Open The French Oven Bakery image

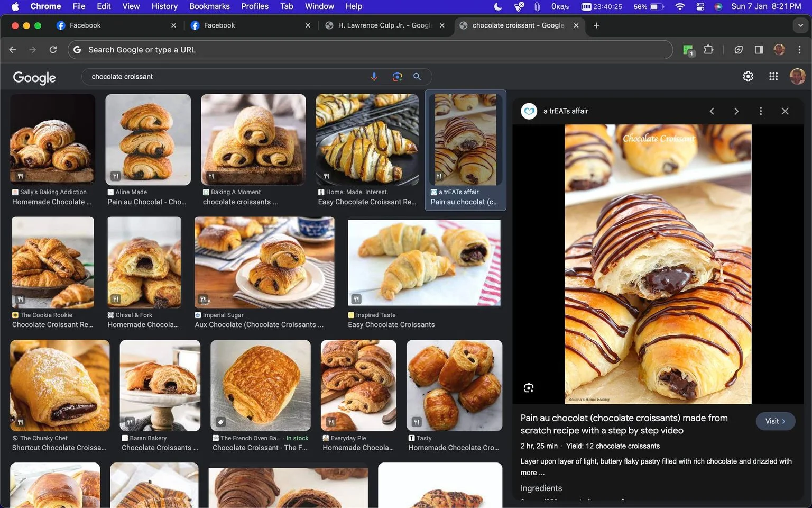(x=261, y=385)
